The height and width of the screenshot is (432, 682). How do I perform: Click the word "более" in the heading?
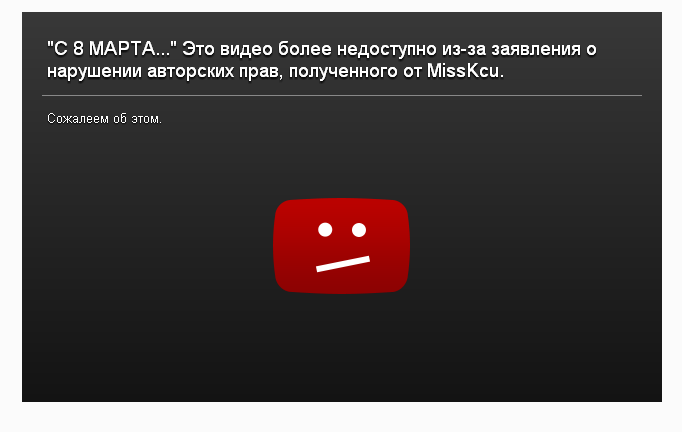click(305, 49)
